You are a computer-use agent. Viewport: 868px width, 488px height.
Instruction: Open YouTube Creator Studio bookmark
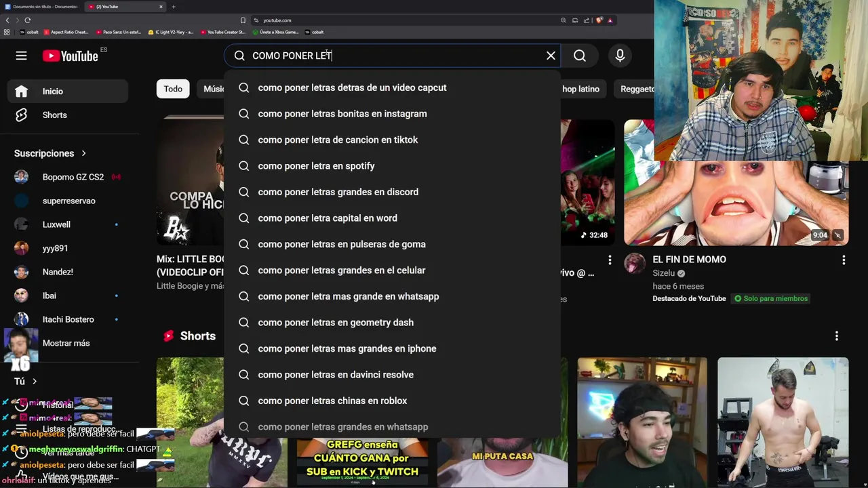223,32
